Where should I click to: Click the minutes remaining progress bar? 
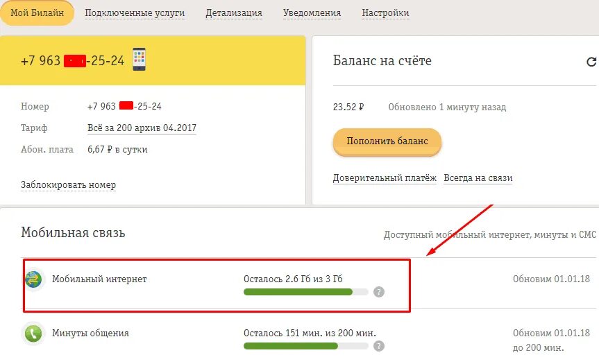click(x=306, y=346)
